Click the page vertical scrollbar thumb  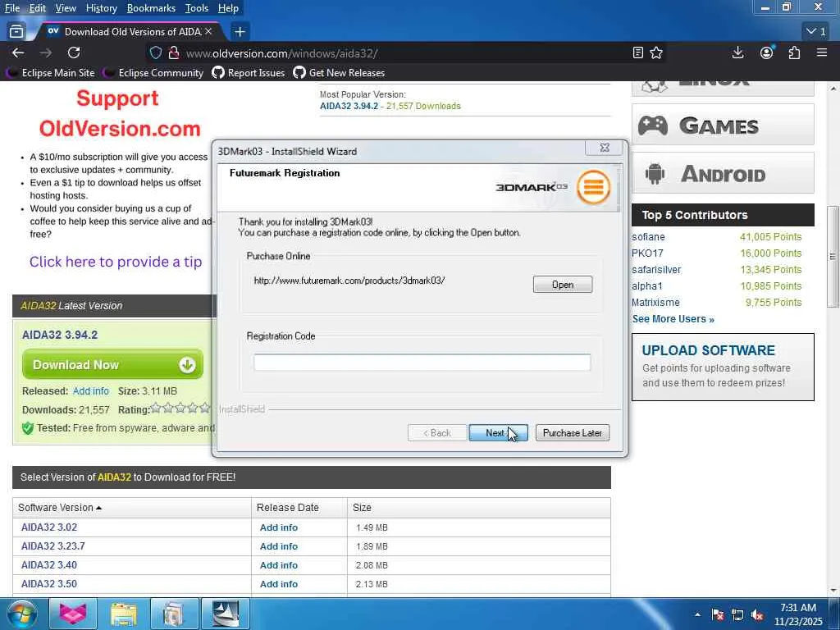point(833,256)
